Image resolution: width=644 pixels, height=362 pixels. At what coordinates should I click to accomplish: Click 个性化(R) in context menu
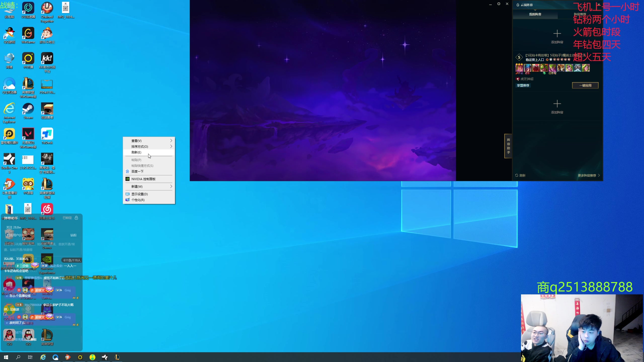coord(138,200)
